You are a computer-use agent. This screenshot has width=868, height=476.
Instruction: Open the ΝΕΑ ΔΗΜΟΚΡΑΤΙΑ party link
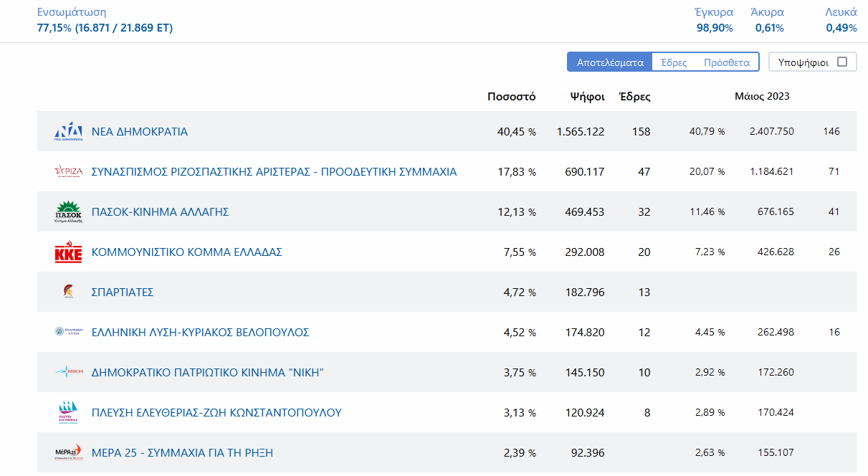point(140,132)
